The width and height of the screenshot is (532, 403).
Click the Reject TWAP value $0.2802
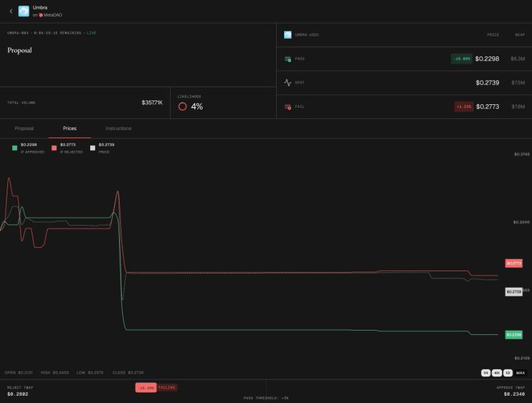click(x=18, y=394)
